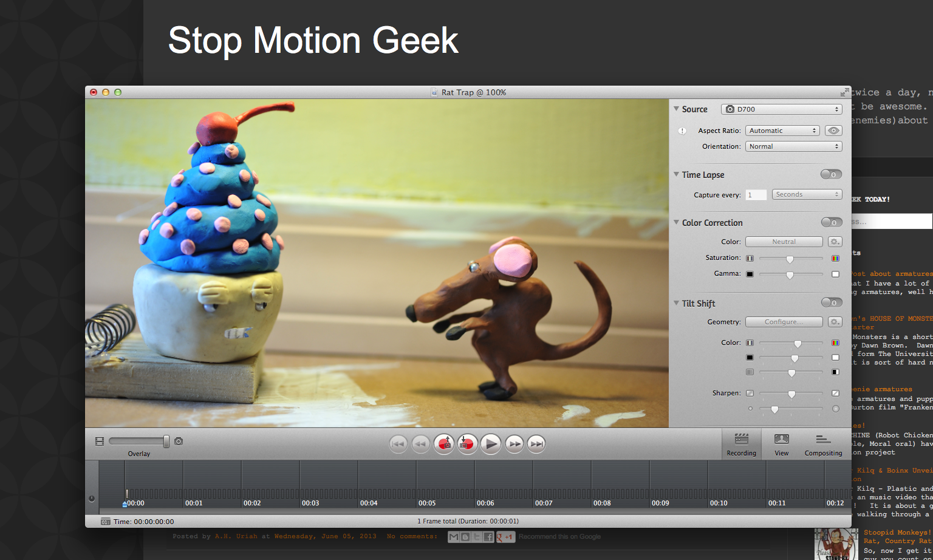933x560 pixels.
Task: Click the timecode icon in the status bar
Action: pos(106,522)
